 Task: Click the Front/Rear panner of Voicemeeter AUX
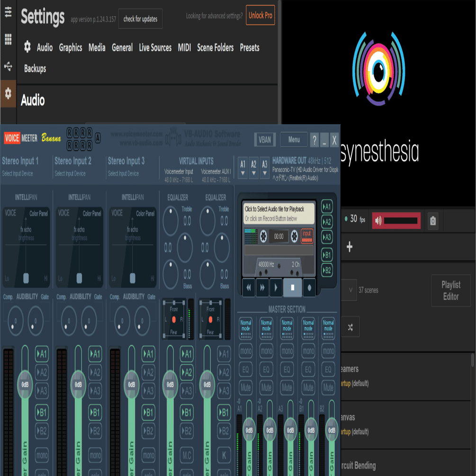click(x=210, y=319)
